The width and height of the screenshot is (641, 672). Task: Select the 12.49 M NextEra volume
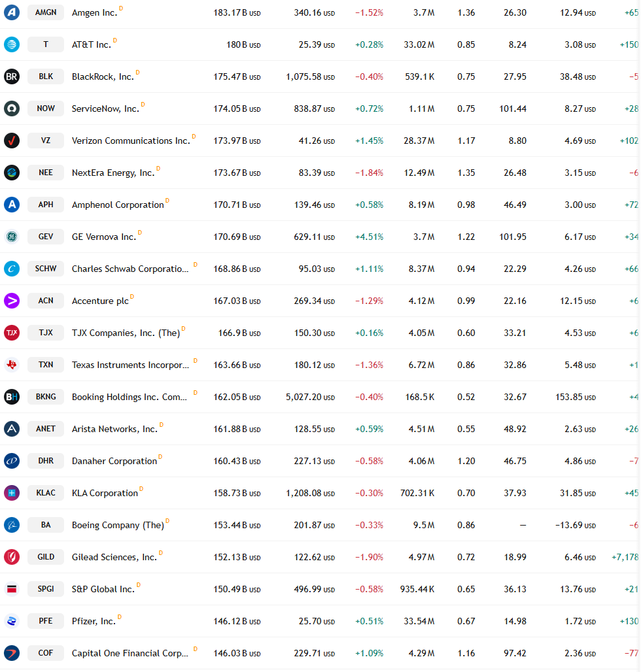click(419, 173)
